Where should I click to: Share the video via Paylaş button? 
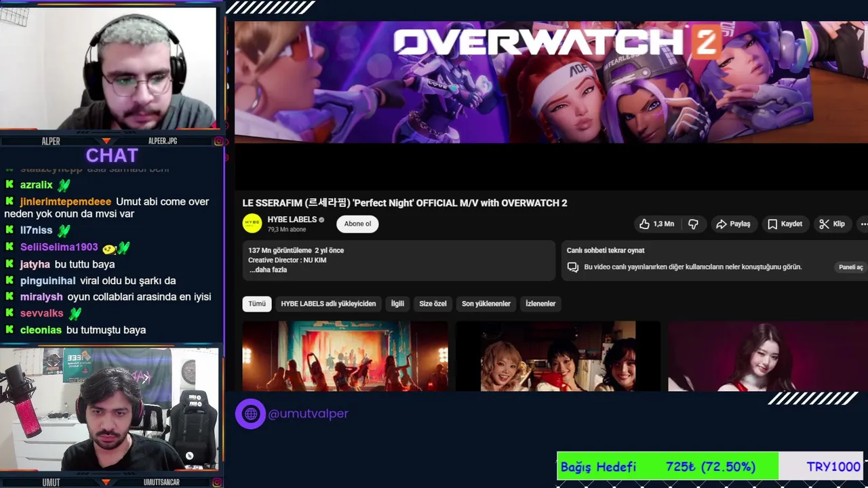(733, 224)
